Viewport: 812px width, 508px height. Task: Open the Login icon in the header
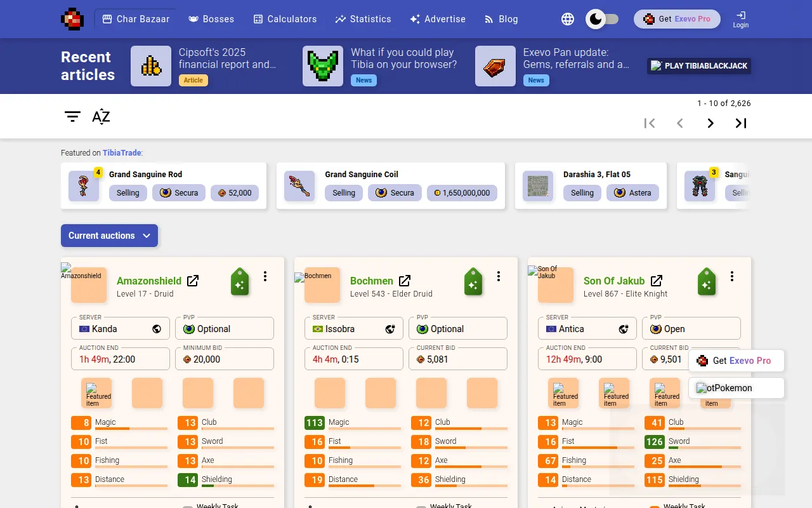pos(740,19)
